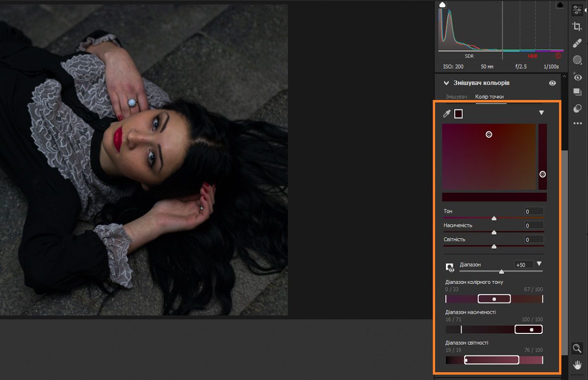
Task: Select the Red Eye removal tool
Action: (x=577, y=76)
